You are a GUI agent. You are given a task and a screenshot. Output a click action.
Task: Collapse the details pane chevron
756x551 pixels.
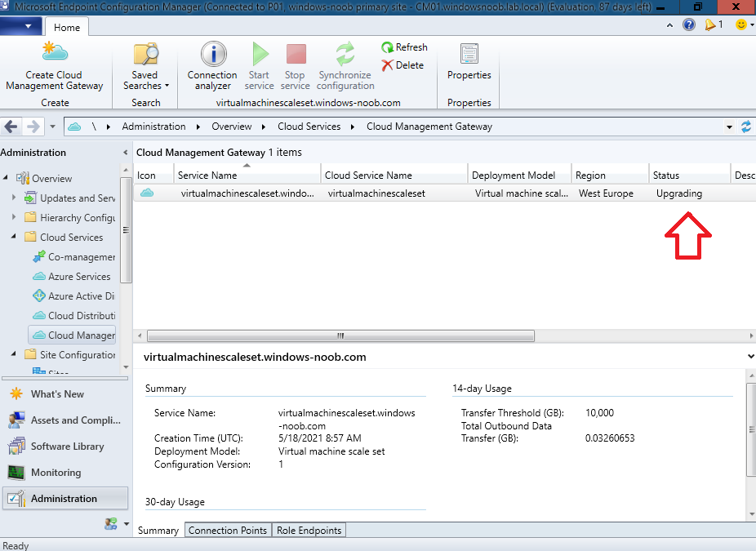coord(750,357)
